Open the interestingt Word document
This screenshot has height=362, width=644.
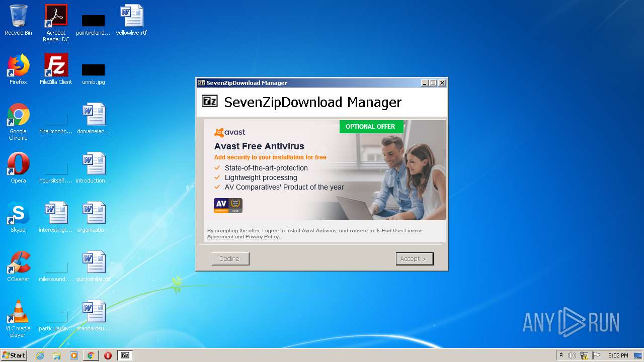tap(56, 217)
